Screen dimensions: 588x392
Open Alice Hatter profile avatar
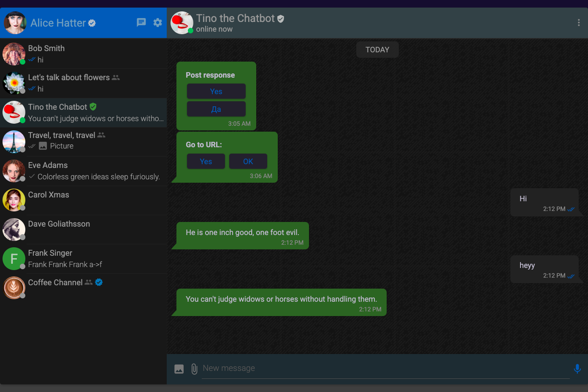tap(15, 23)
